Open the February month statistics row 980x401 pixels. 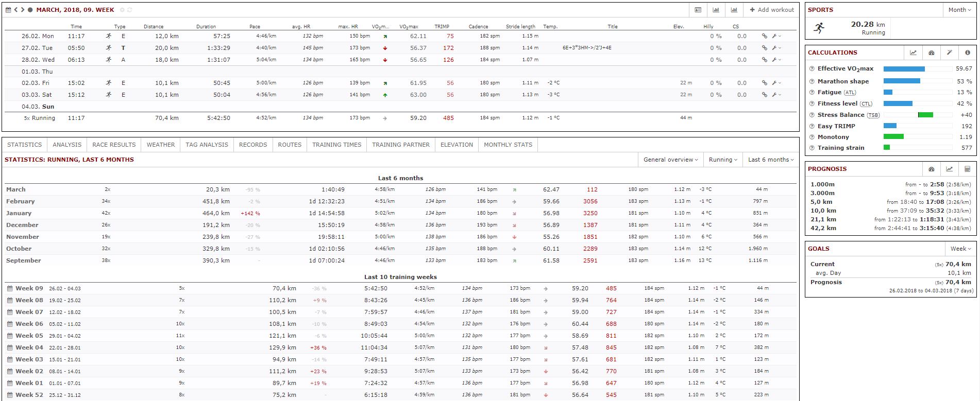(400, 201)
